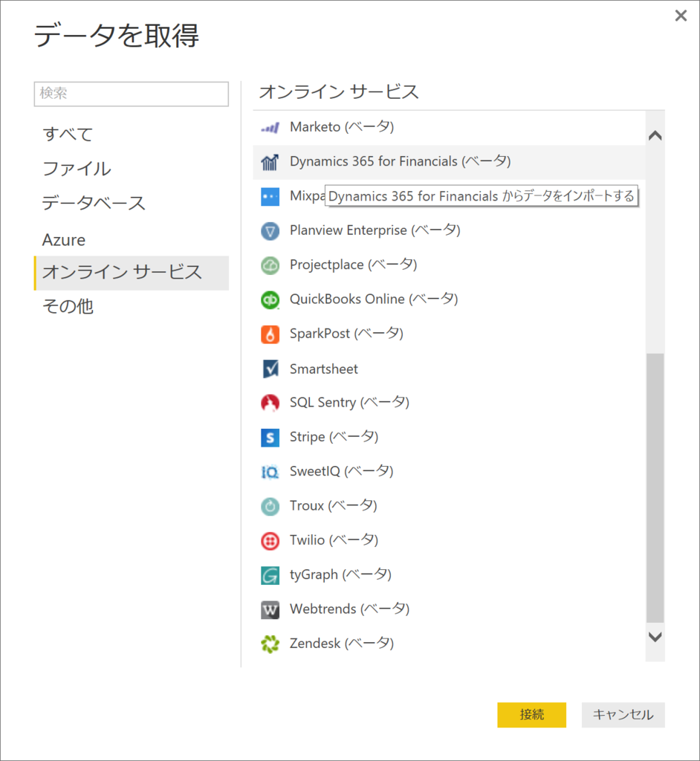Click the scrollbar up arrow
700x761 pixels.
[x=655, y=135]
